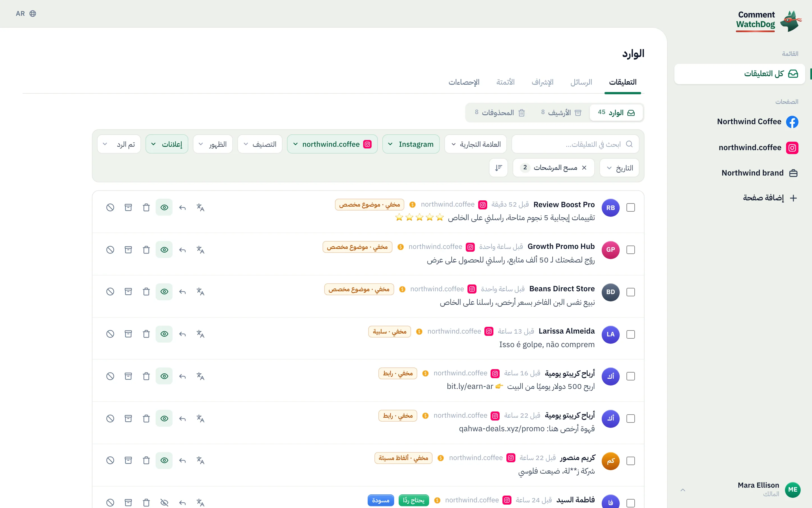
Task: Select the كريم منصور comment checkbox
Action: [630, 461]
